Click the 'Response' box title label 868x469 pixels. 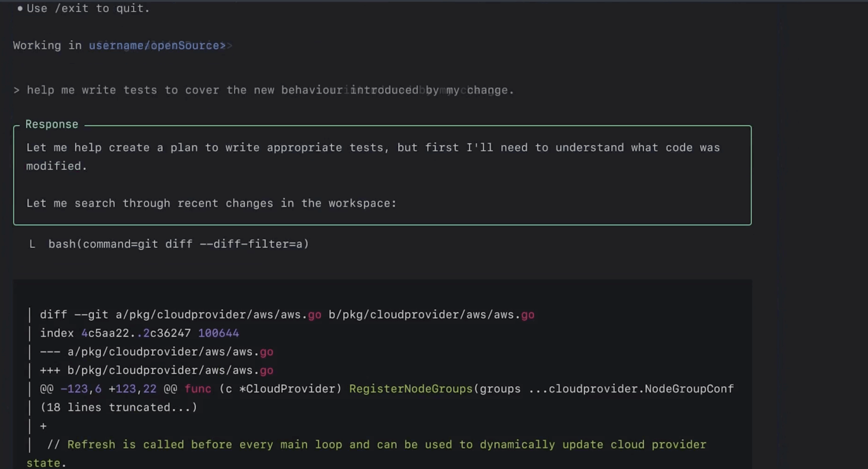[x=52, y=124]
